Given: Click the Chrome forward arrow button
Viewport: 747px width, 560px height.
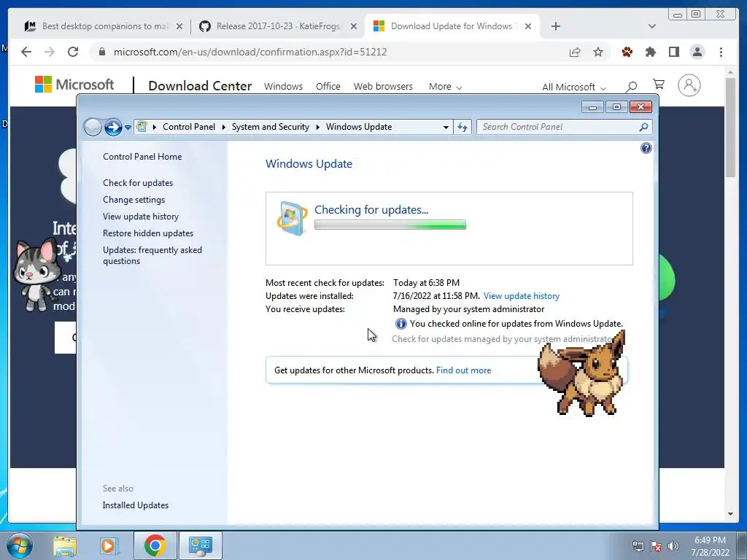Looking at the screenshot, I should [x=50, y=52].
